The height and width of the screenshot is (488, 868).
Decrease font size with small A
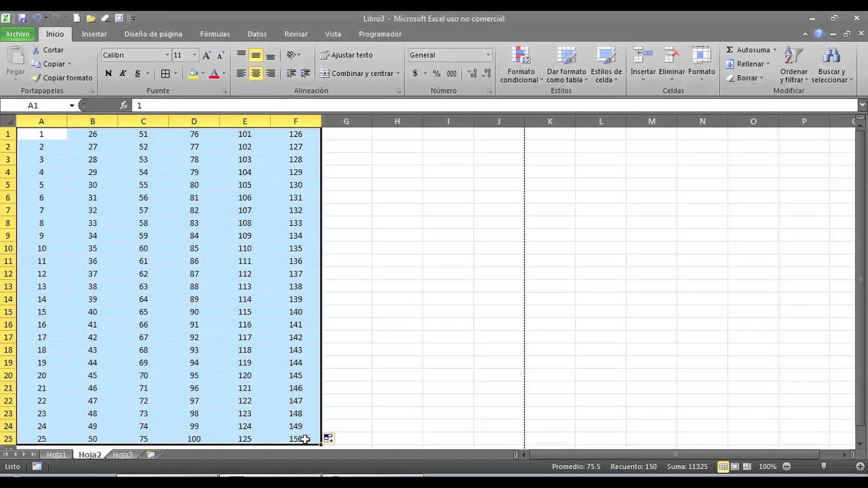point(220,55)
